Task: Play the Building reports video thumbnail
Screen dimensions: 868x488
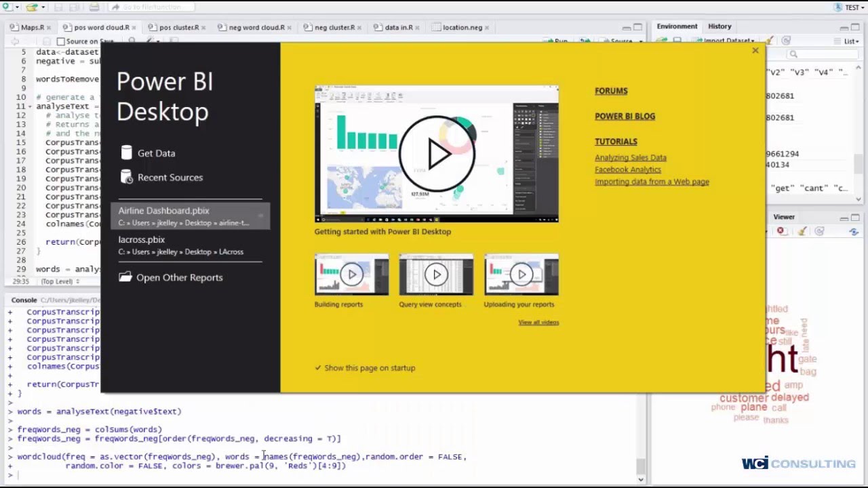Action: click(351, 274)
